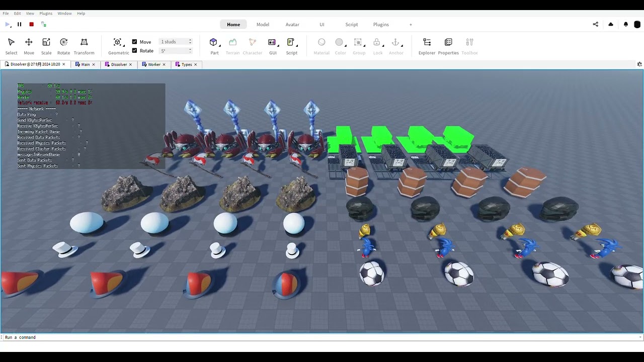Click the Character rig icon
This screenshot has width=644, height=362.
[x=253, y=42]
